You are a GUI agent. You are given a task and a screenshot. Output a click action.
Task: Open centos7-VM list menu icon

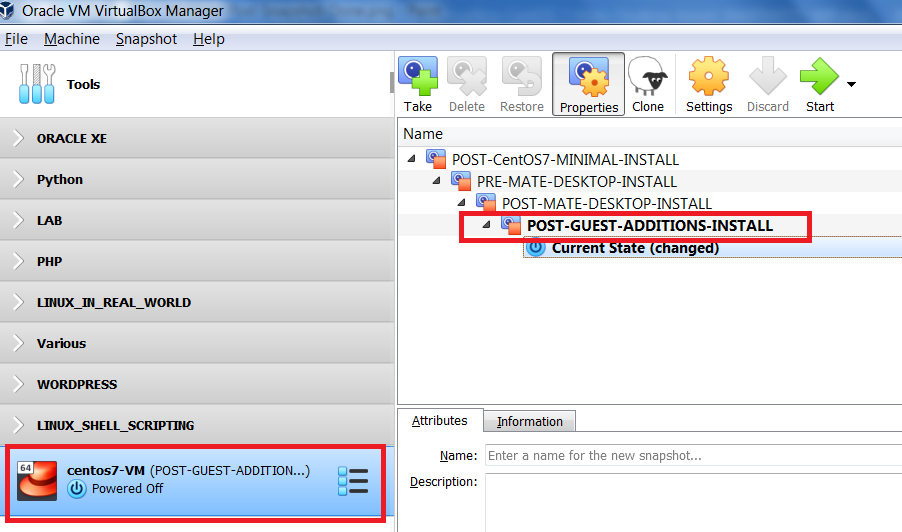coord(353,481)
